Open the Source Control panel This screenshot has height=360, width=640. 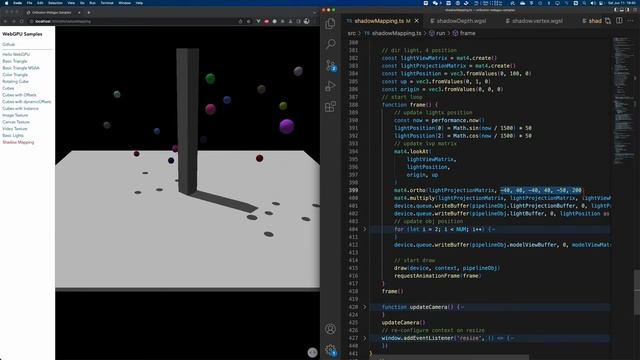tap(331, 65)
